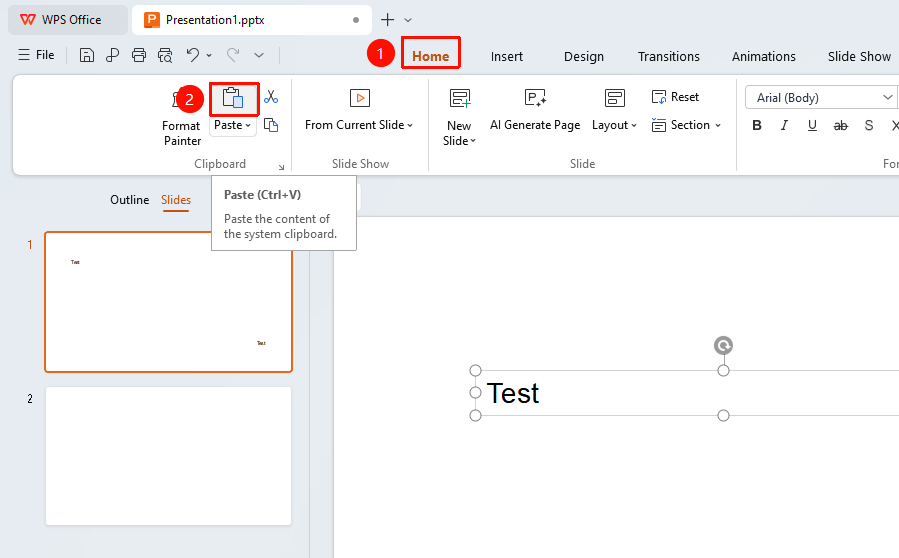Undo the last action
Image resolution: width=899 pixels, height=558 pixels.
pyautogui.click(x=193, y=55)
